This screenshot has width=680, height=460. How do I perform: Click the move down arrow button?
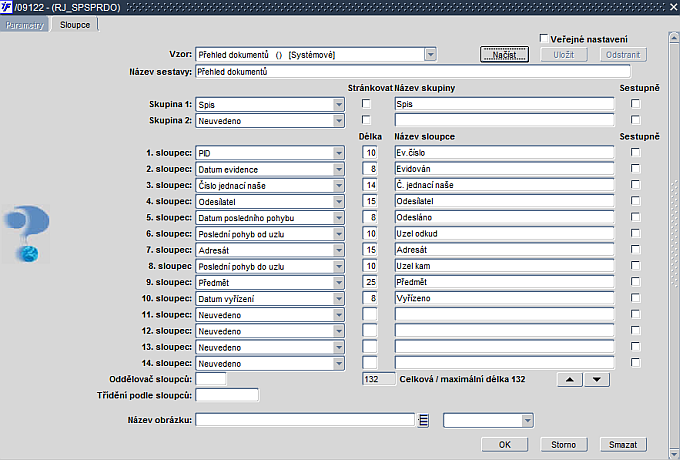coord(597,379)
